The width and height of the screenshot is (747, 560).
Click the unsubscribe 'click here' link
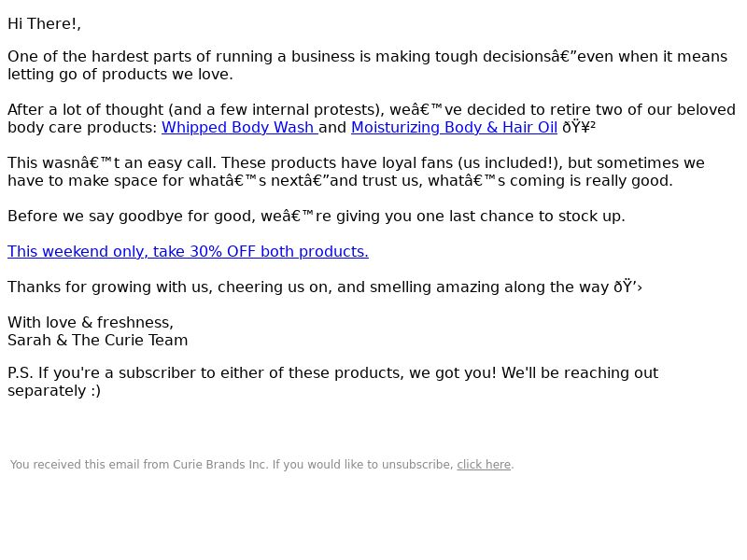pyautogui.click(x=484, y=464)
